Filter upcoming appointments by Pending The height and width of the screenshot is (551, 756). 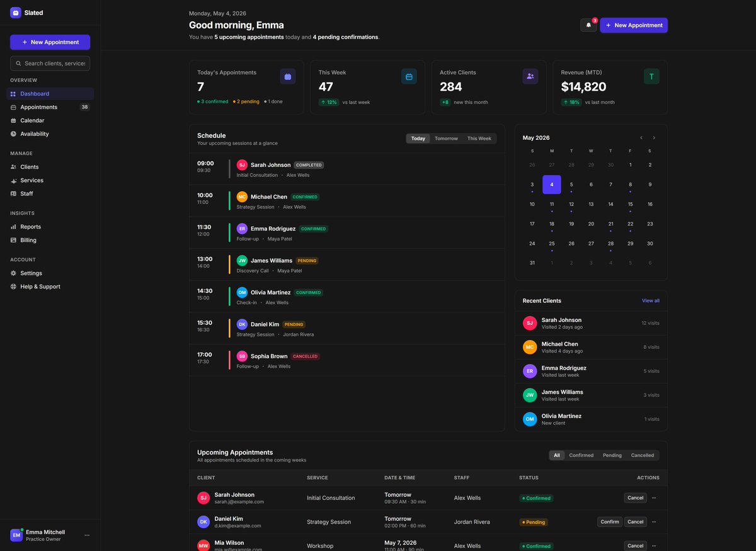[x=612, y=455]
